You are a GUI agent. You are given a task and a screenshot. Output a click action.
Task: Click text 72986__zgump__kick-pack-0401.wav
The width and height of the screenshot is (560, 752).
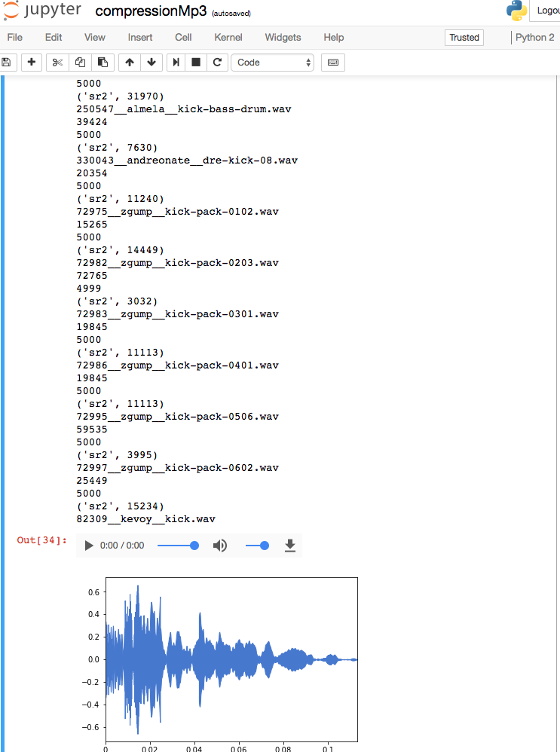[x=178, y=366]
